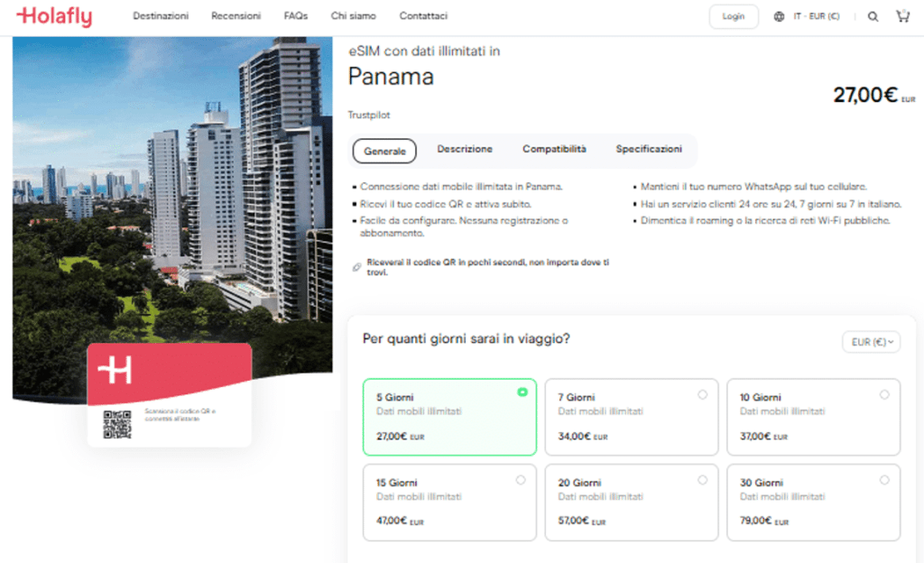This screenshot has width=924, height=563.
Task: Open the Destinazioni menu
Action: click(161, 16)
